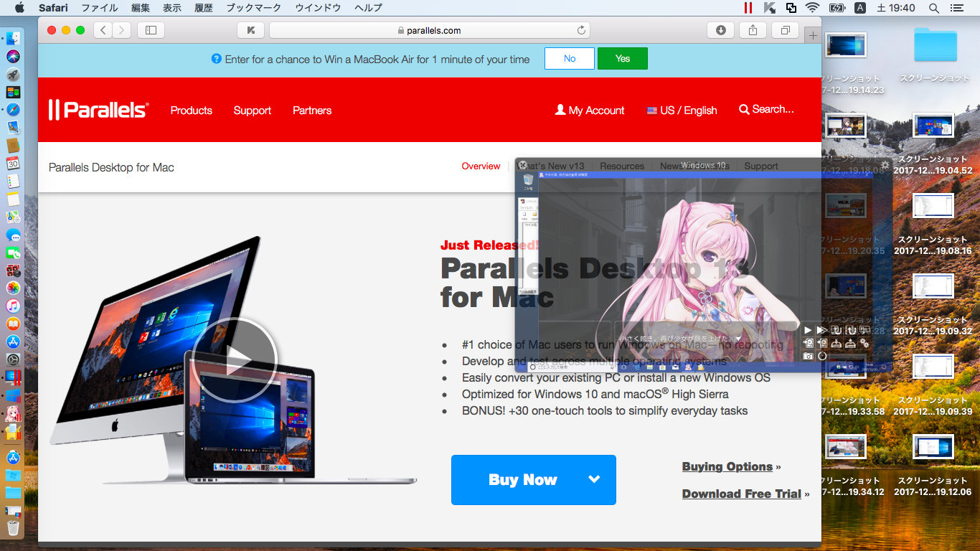This screenshot has height=551, width=980.
Task: Click the Parallels logo in red header
Action: pyautogui.click(x=98, y=110)
